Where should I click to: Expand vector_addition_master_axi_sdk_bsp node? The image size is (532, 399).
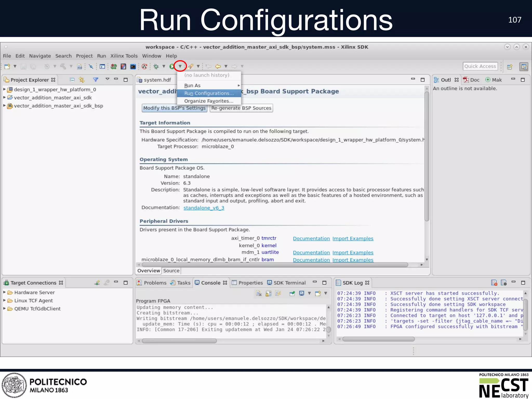point(4,105)
